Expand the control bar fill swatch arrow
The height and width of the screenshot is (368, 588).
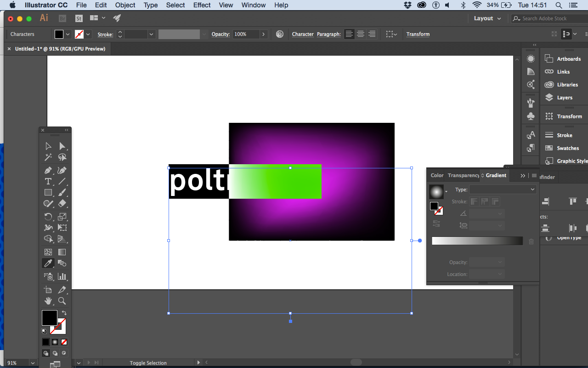coord(68,34)
